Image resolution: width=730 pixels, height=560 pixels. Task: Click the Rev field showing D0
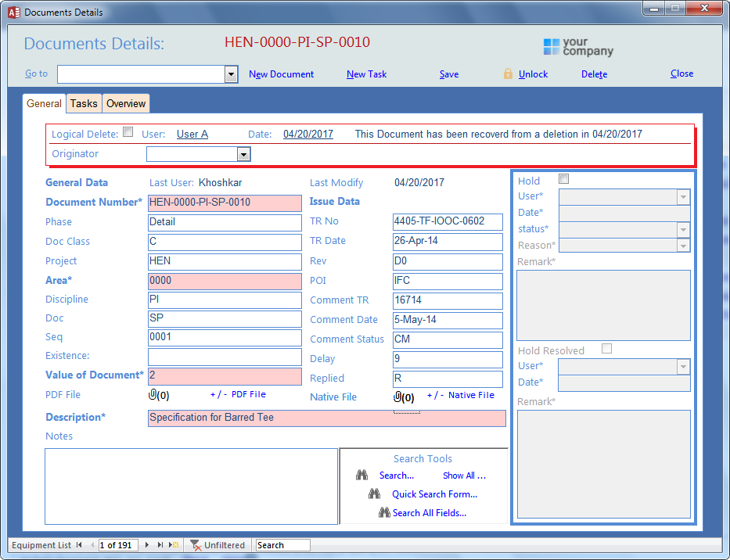(x=448, y=261)
